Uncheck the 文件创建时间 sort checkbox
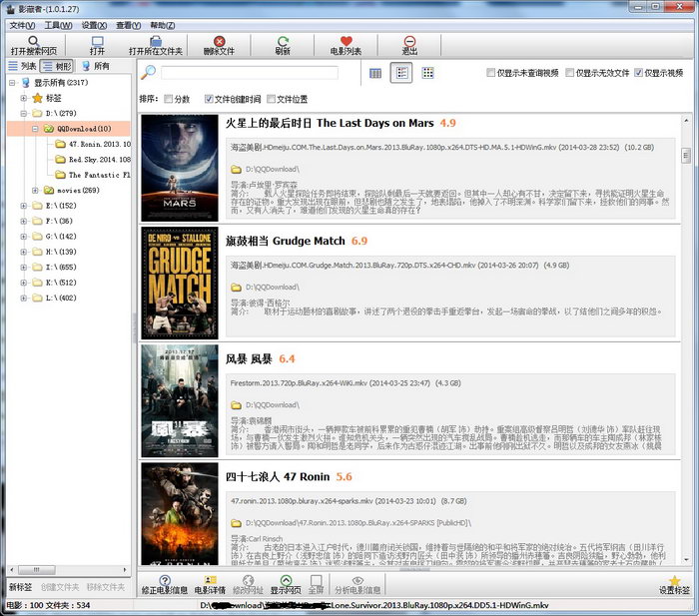 pos(209,100)
